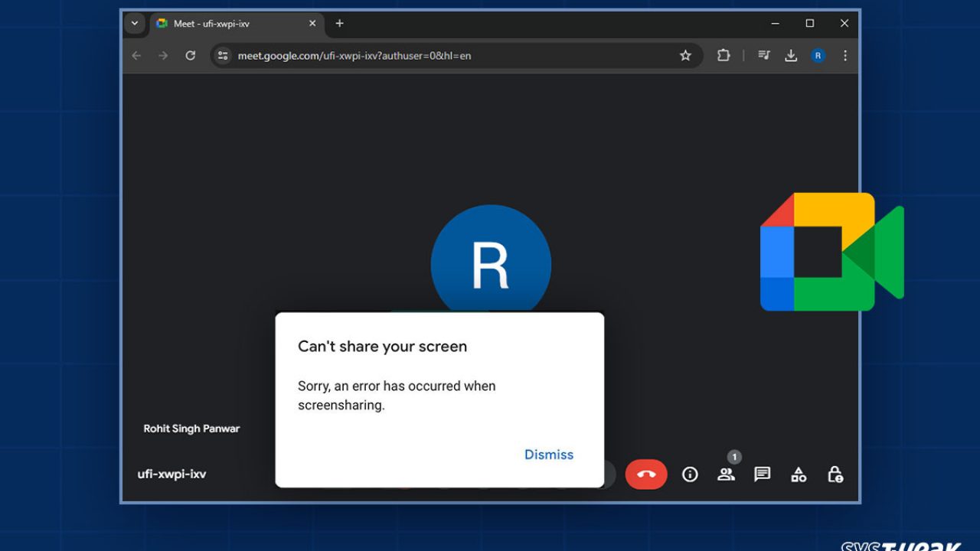The image size is (980, 551).
Task: Click the red leave call button
Action: (x=645, y=474)
